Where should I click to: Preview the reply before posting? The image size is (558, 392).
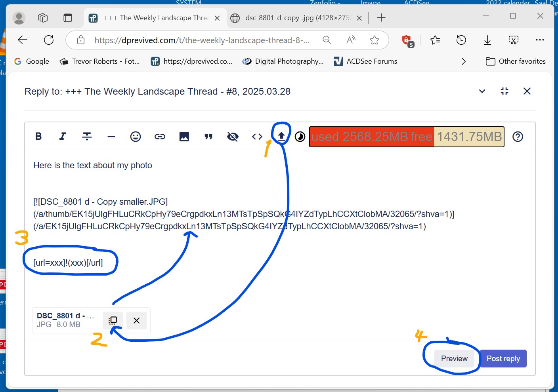(x=454, y=358)
